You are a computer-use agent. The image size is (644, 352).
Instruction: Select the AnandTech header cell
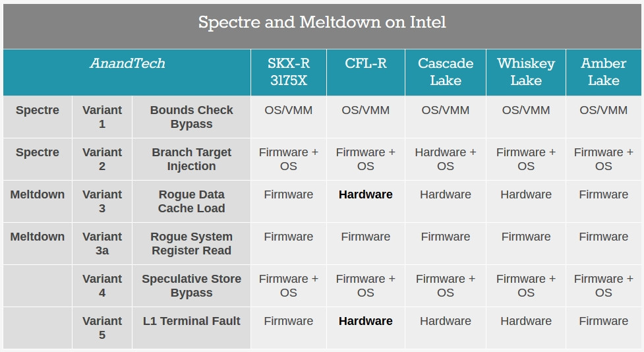pos(127,73)
